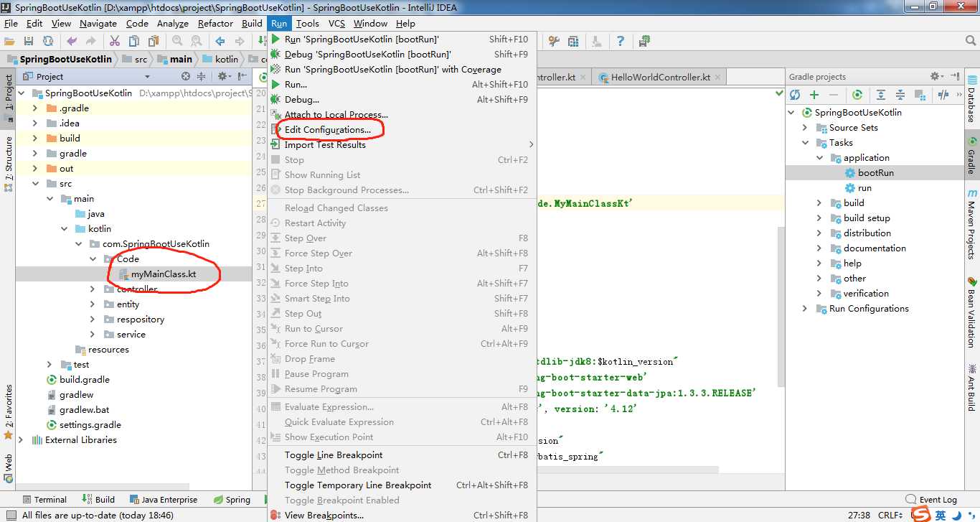
Task: Open Project panel gear settings dropdown
Action: click(x=224, y=76)
